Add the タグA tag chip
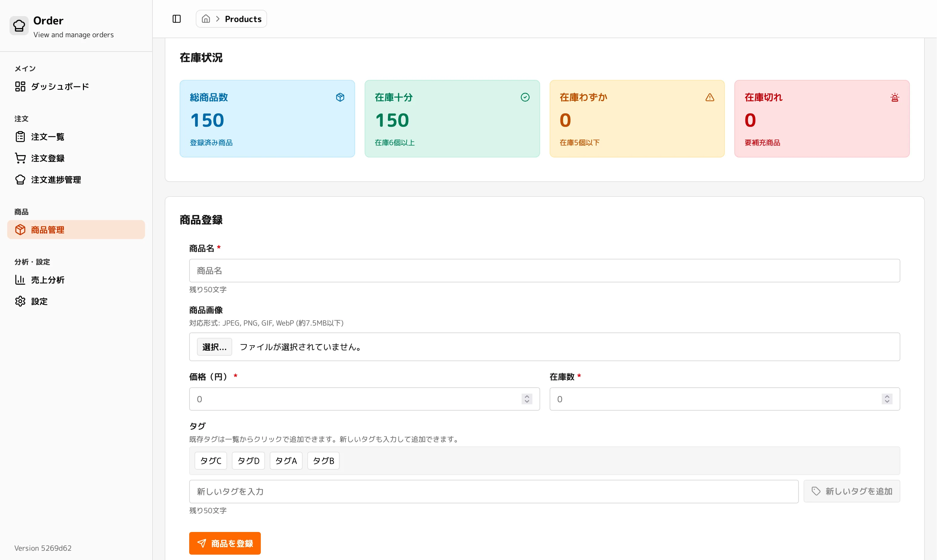Image resolution: width=937 pixels, height=560 pixels. (x=286, y=460)
